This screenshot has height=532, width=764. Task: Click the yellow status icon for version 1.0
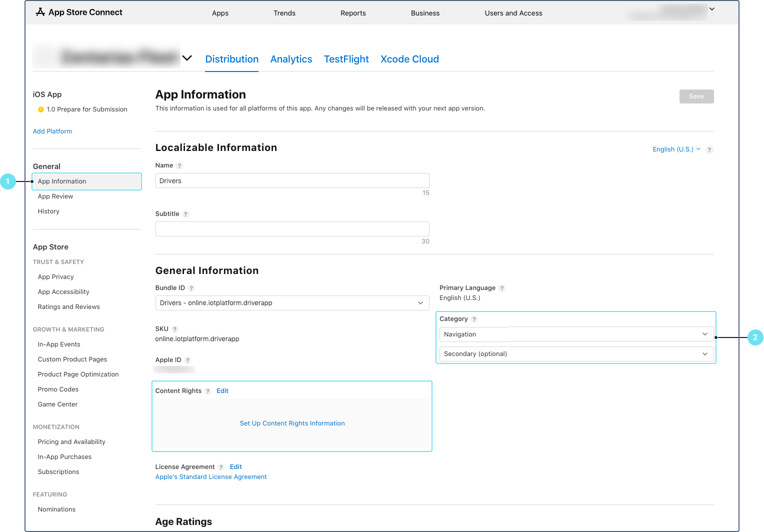41,109
